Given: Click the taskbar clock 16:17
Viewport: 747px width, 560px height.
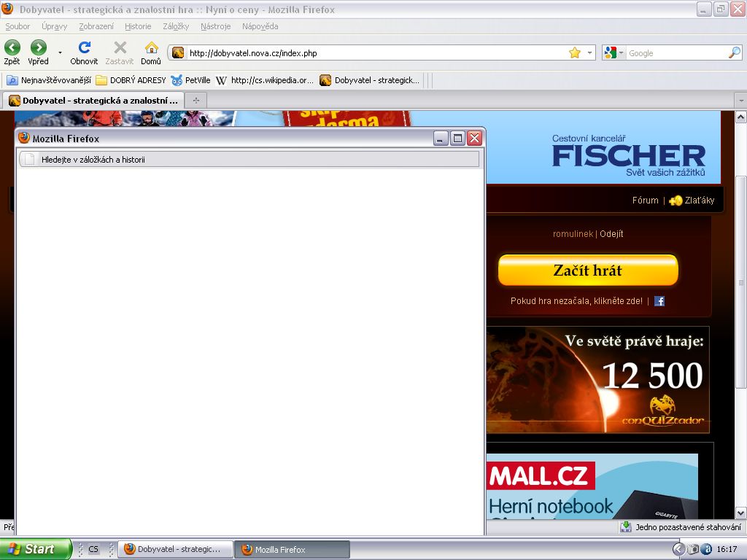Looking at the screenshot, I should [x=727, y=549].
